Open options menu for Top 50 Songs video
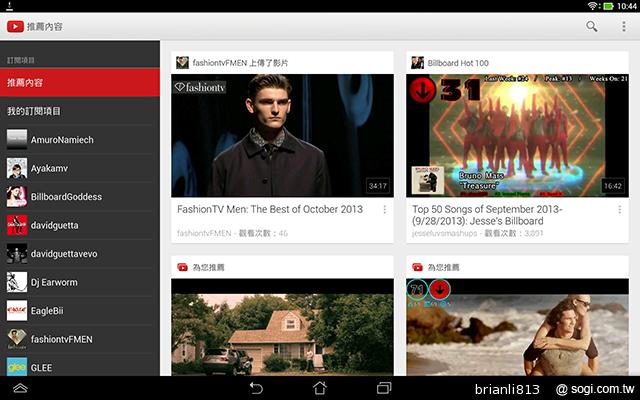This screenshot has height=400, width=640. pyautogui.click(x=620, y=210)
